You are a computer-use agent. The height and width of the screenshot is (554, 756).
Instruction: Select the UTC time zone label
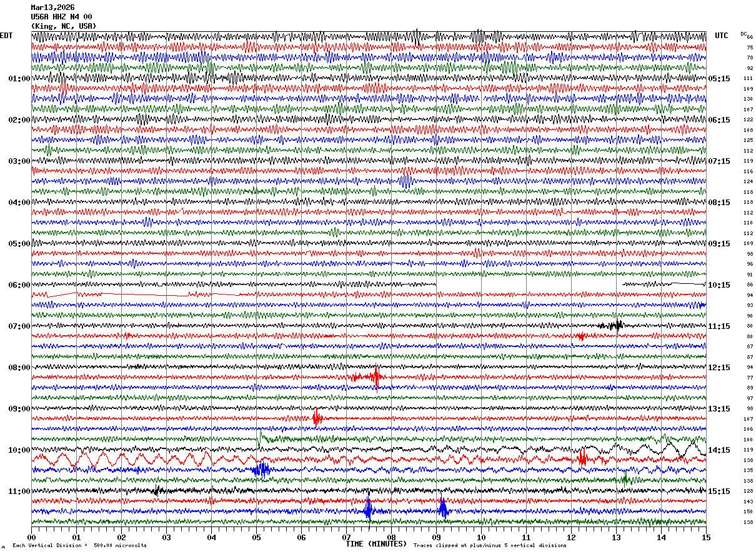point(722,36)
